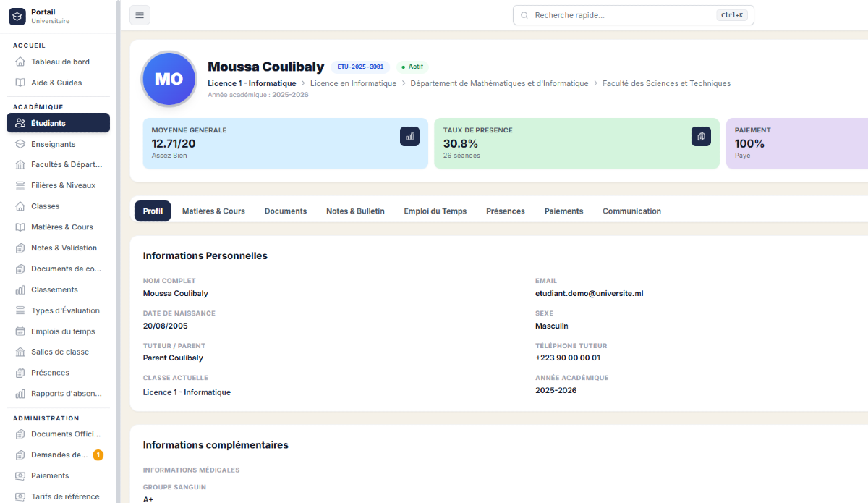
Task: Click the Paiement 100% value
Action: point(749,143)
